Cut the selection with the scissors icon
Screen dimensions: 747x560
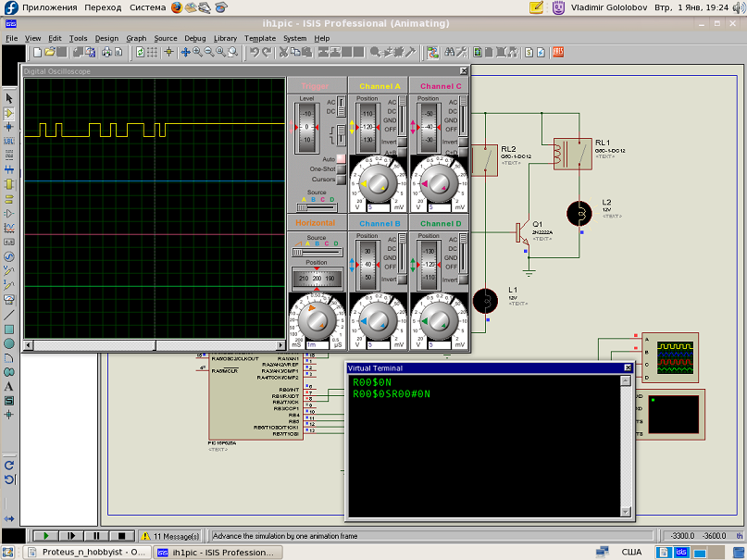(x=283, y=53)
